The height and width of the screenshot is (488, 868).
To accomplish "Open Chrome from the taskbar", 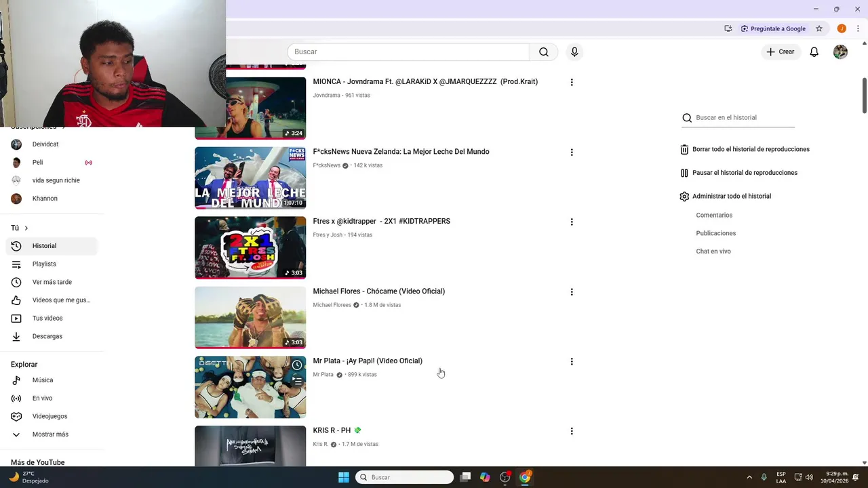I will click(525, 477).
